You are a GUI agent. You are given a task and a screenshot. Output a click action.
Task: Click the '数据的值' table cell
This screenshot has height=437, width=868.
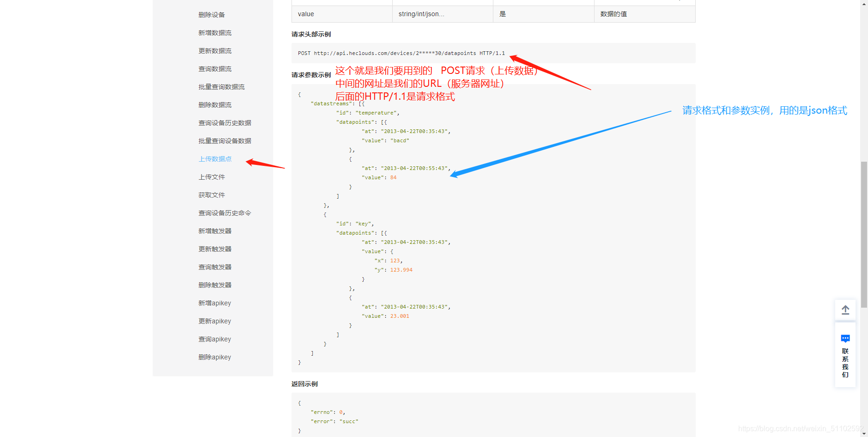click(644, 14)
